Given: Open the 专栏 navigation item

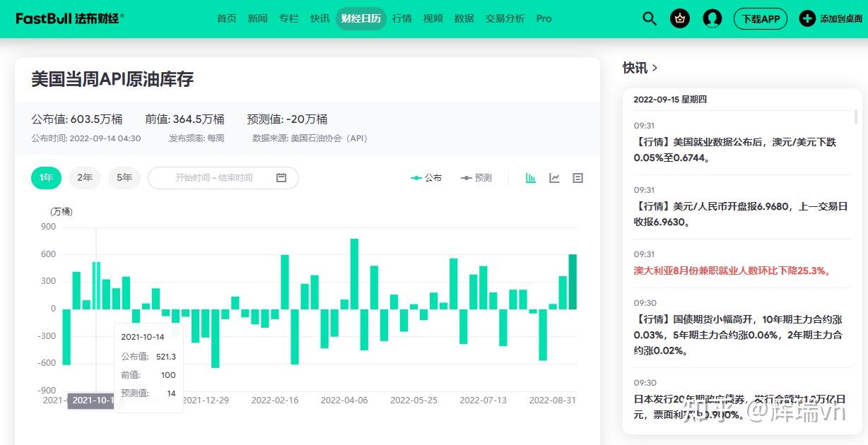Looking at the screenshot, I should point(289,18).
